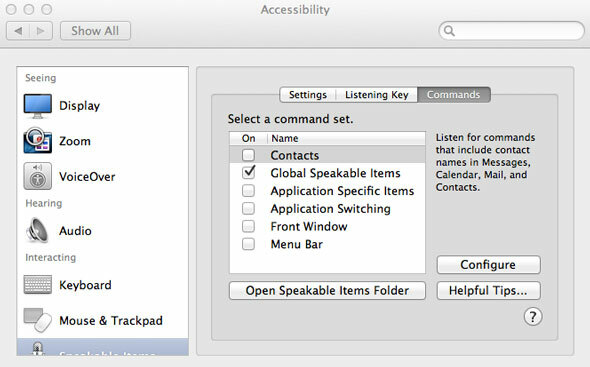
Task: Choose the VoiceOver icon in sidebar
Action: (x=38, y=176)
